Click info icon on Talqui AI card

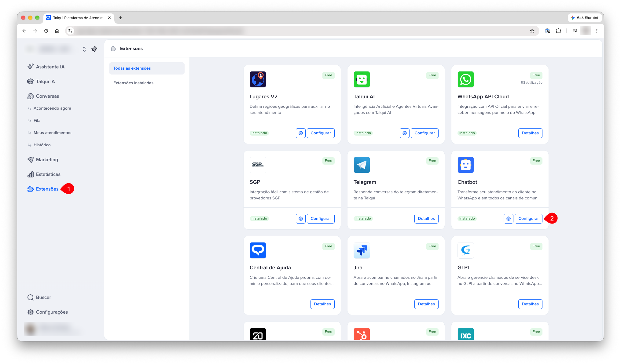405,133
